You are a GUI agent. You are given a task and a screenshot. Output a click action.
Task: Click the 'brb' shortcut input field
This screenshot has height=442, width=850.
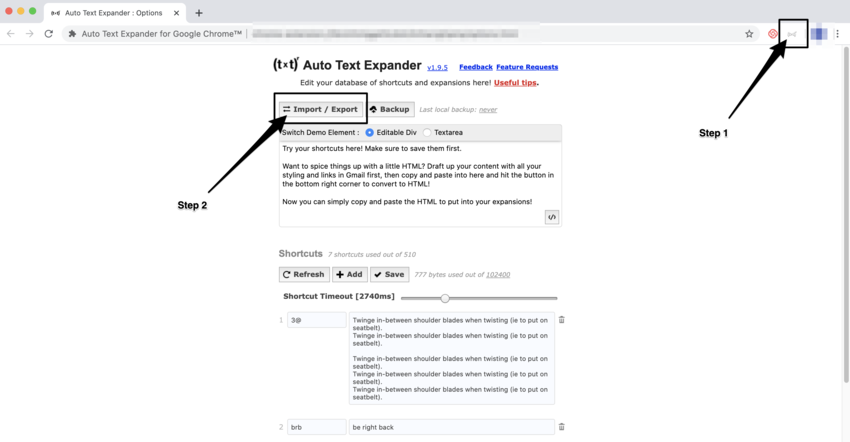(316, 427)
